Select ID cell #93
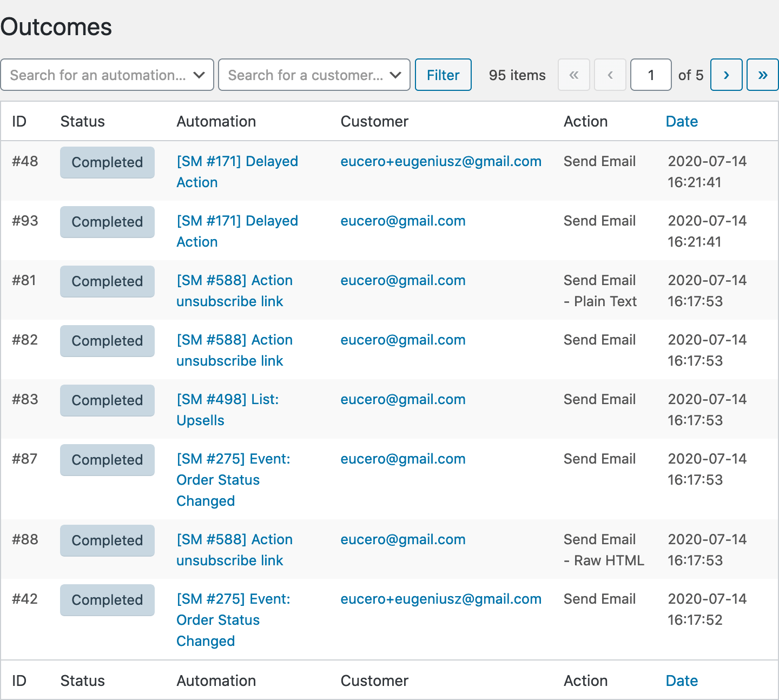This screenshot has height=700, width=779. click(x=25, y=221)
